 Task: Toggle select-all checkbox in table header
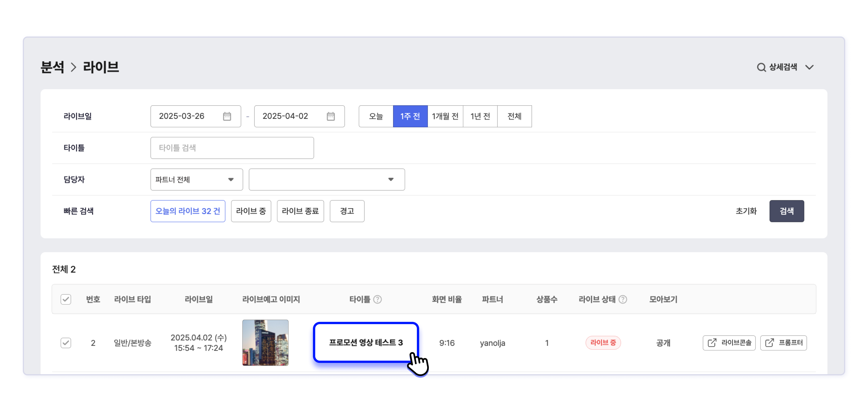66,299
